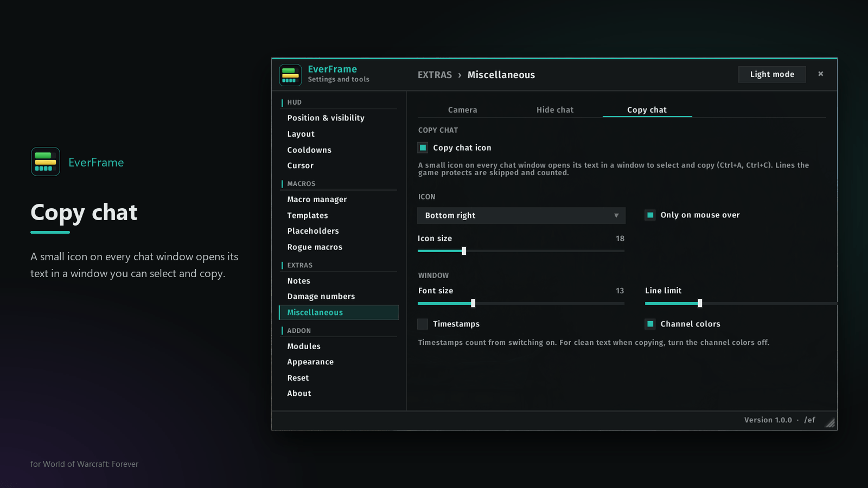Click the Light mode button
868x488 pixels.
tap(772, 74)
